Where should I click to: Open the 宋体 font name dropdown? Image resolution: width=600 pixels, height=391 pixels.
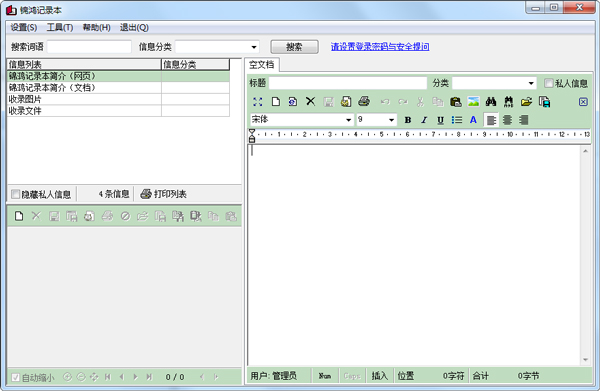348,120
